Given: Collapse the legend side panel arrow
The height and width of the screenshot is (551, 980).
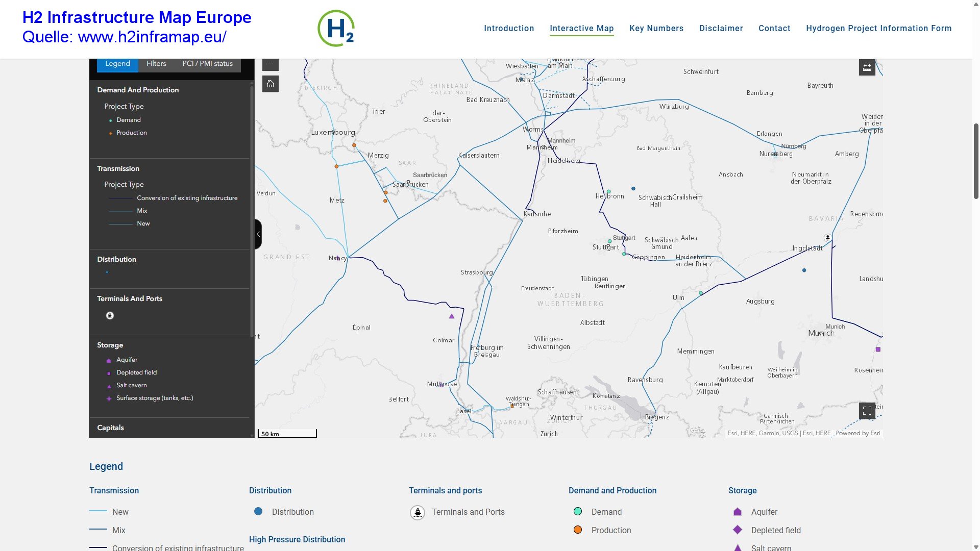Looking at the screenshot, I should 258,234.
